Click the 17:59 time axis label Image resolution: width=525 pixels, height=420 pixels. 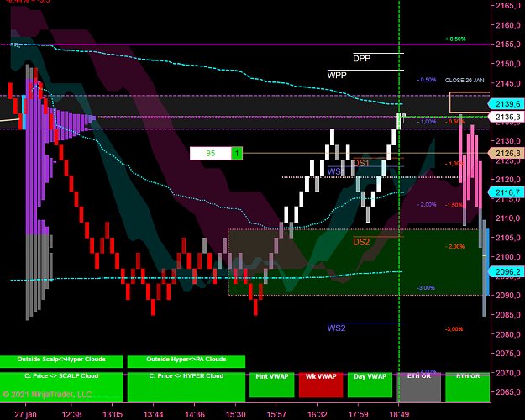[x=358, y=415]
